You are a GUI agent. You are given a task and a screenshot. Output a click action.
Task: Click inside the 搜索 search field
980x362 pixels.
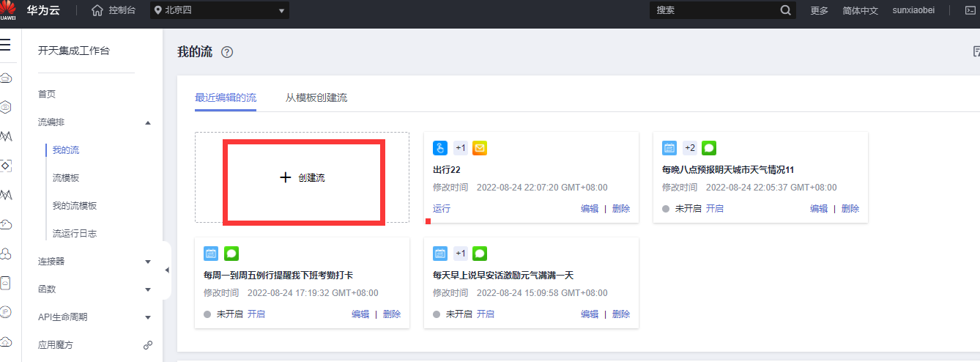pos(714,10)
